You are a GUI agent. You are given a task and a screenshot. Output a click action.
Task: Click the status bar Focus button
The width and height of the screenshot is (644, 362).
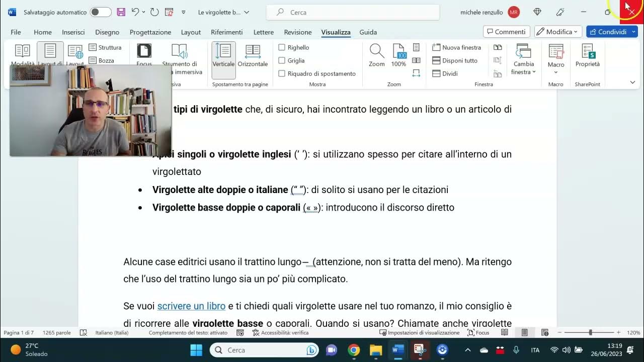click(478, 332)
